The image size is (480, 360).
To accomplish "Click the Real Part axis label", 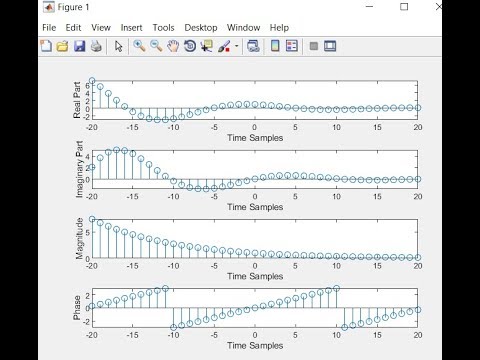I will (77, 100).
